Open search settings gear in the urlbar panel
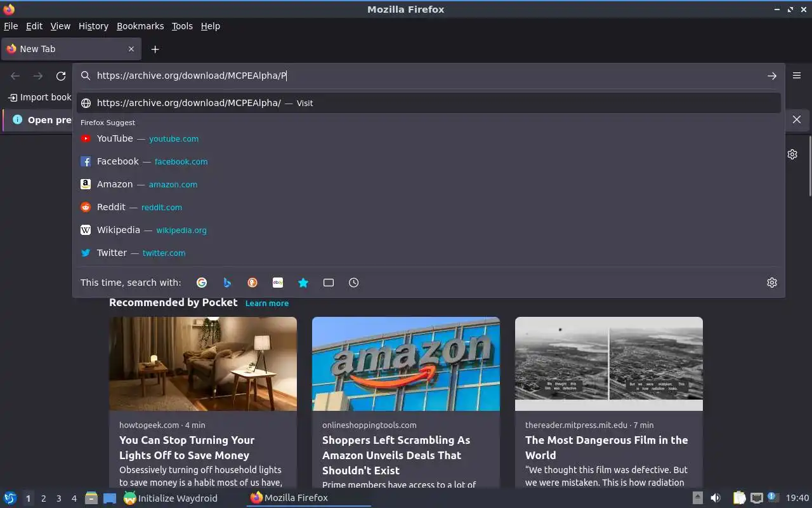812x508 pixels. 772,283
